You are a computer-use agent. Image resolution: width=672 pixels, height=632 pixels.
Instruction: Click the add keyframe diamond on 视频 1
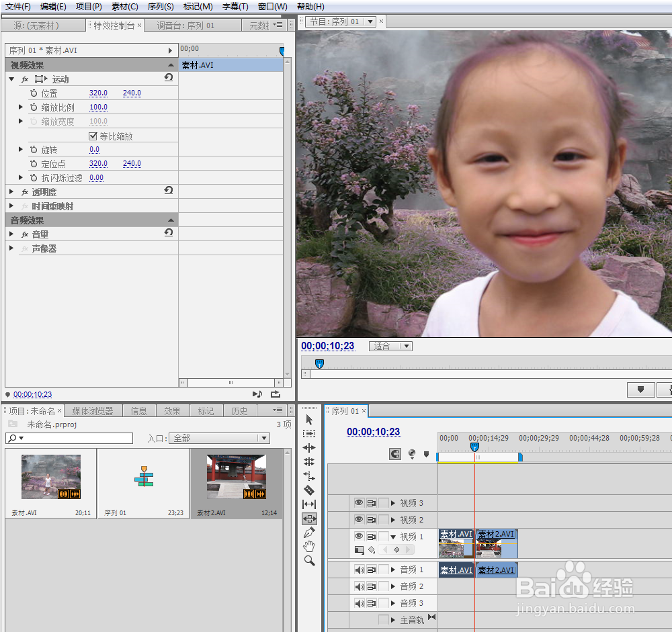pyautogui.click(x=397, y=550)
